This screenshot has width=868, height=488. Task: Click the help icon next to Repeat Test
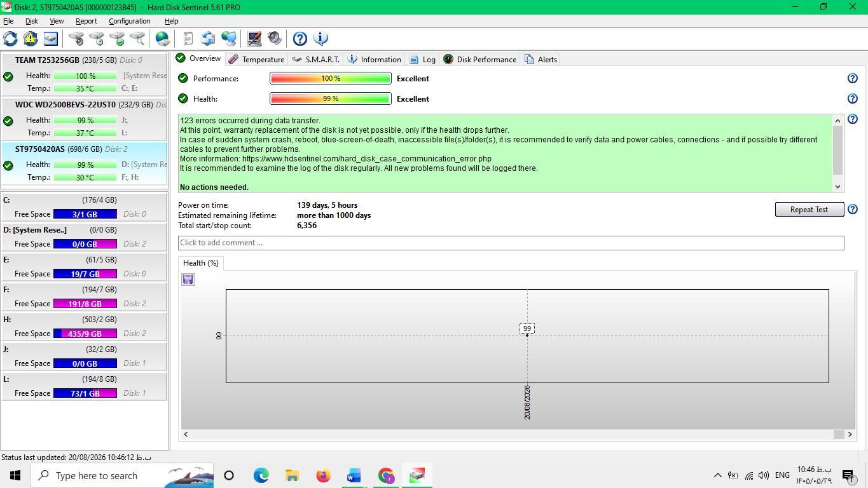click(853, 209)
